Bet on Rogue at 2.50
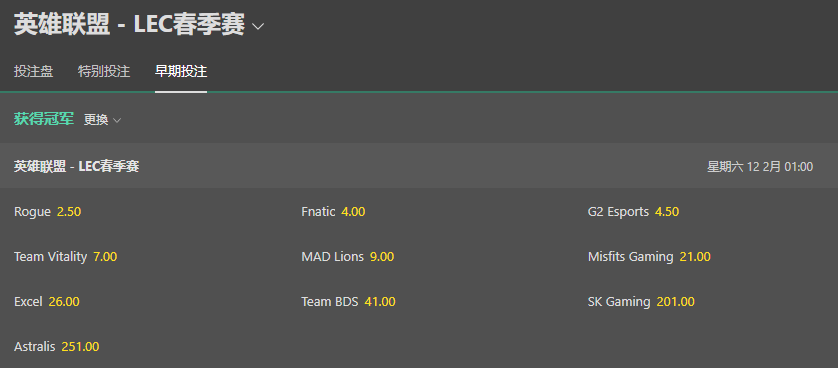 [48, 212]
